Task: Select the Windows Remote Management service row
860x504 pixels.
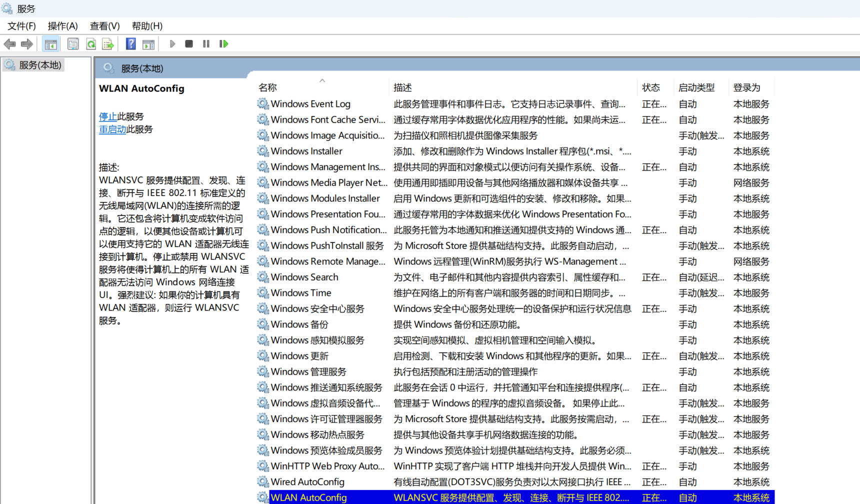Action: 515,261
